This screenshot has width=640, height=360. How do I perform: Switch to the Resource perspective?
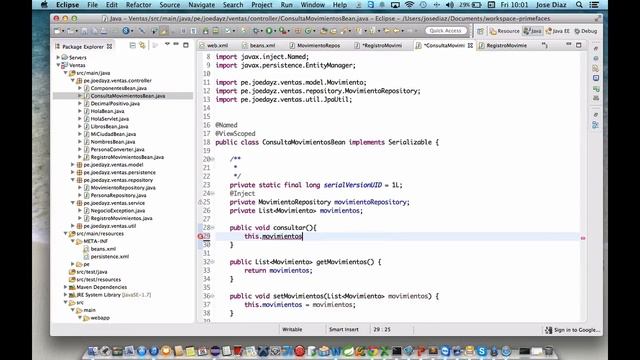click(x=504, y=31)
